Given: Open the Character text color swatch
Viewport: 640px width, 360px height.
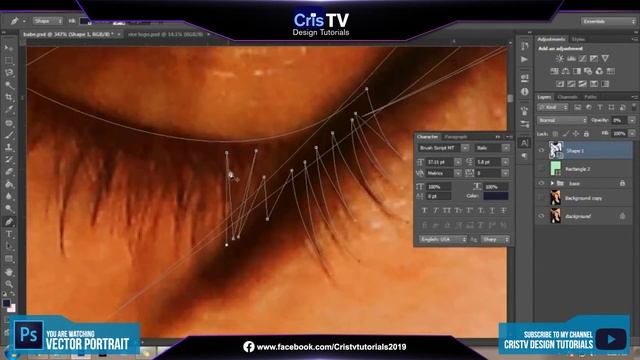Looking at the screenshot, I should (x=496, y=196).
